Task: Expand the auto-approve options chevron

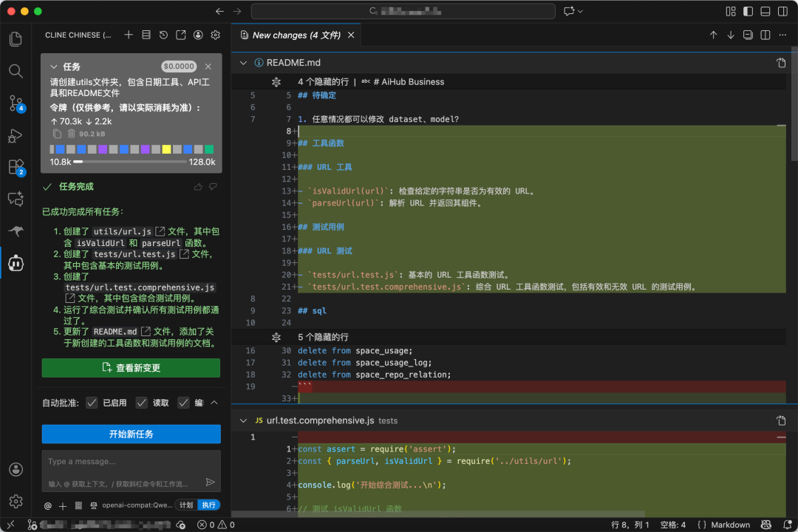Action: pos(214,403)
